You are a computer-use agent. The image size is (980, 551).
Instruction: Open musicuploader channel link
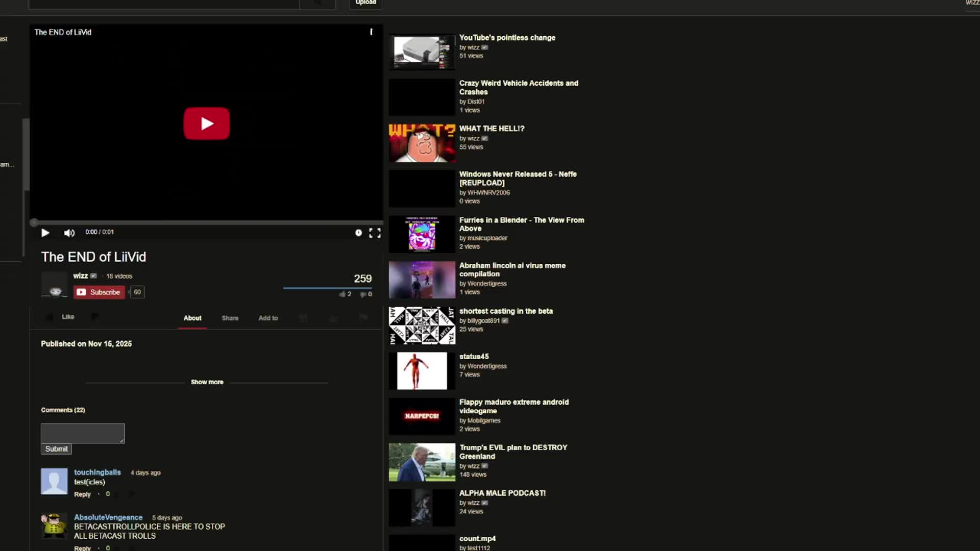(x=487, y=238)
